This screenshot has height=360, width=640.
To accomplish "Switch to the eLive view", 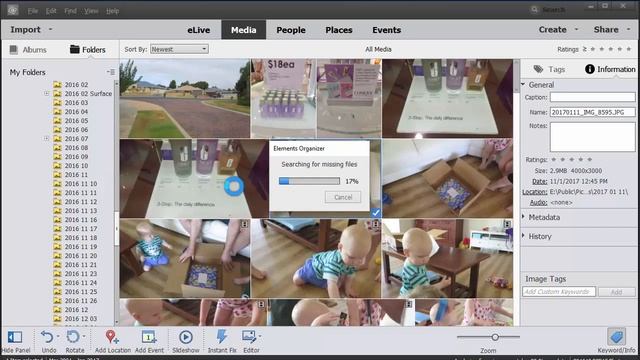I will pyautogui.click(x=199, y=30).
